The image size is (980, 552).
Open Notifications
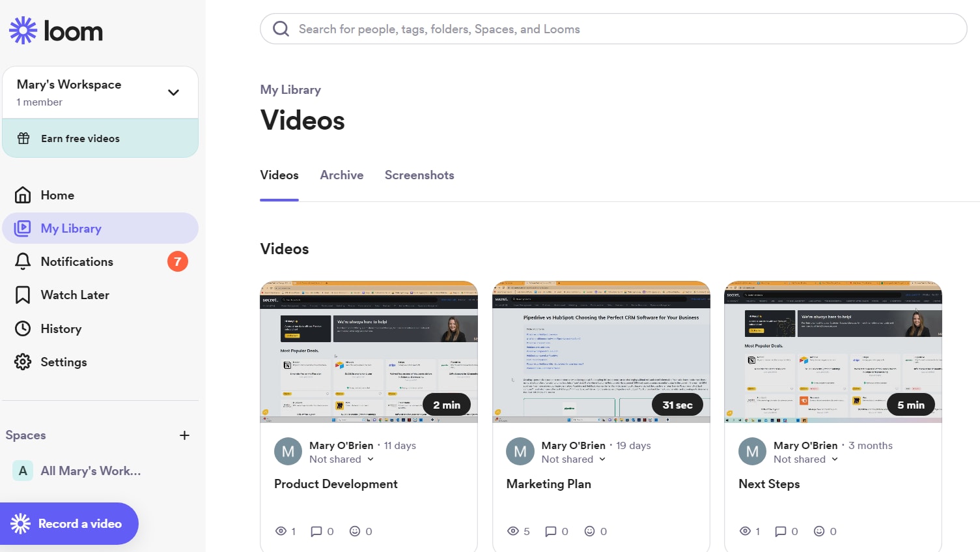tap(100, 261)
